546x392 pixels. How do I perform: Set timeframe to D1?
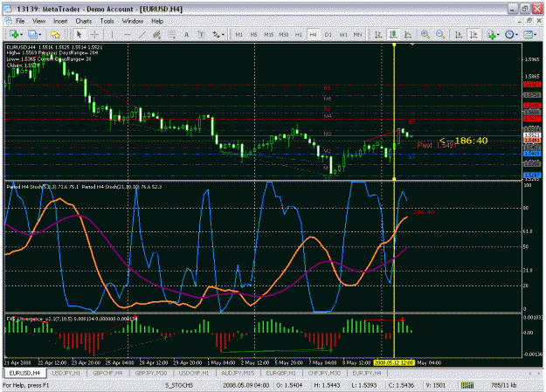coord(328,34)
